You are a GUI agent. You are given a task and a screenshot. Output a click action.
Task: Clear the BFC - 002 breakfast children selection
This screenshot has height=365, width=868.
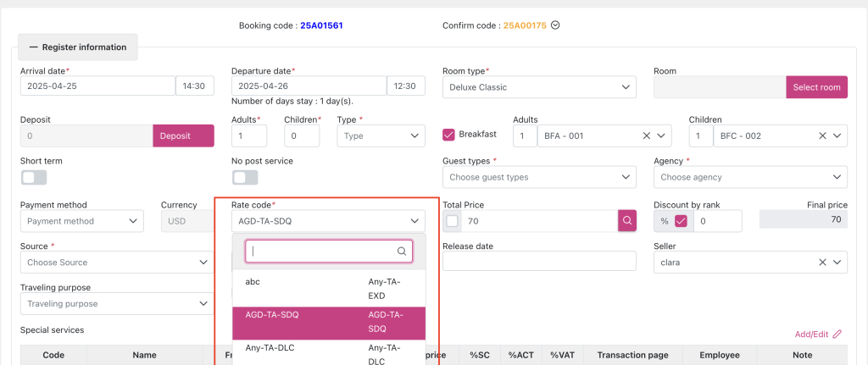point(822,135)
